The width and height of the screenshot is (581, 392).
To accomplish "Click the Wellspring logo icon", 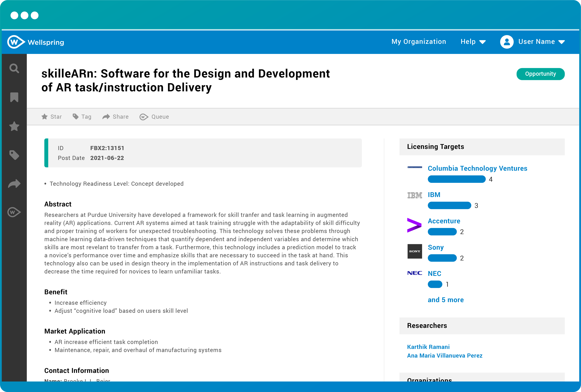I will [x=16, y=42].
